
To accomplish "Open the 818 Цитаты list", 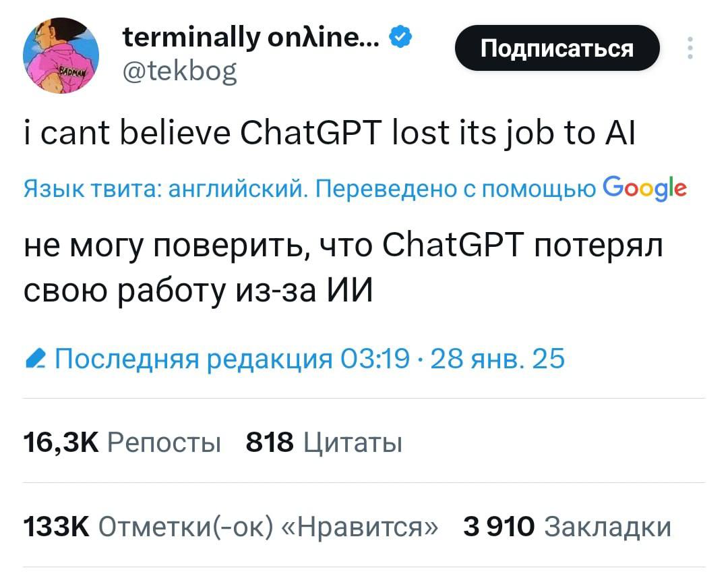I will (324, 442).
